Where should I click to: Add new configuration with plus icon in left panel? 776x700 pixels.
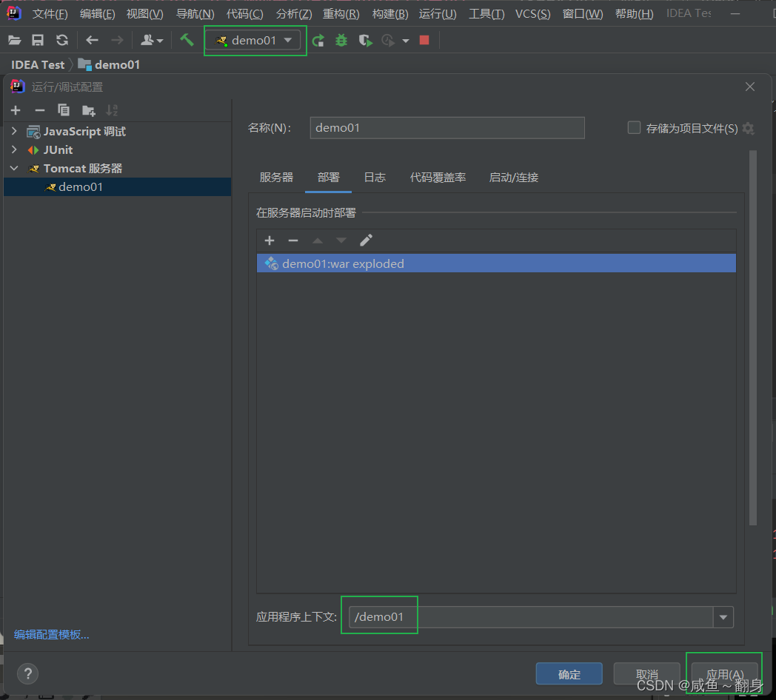coord(16,110)
